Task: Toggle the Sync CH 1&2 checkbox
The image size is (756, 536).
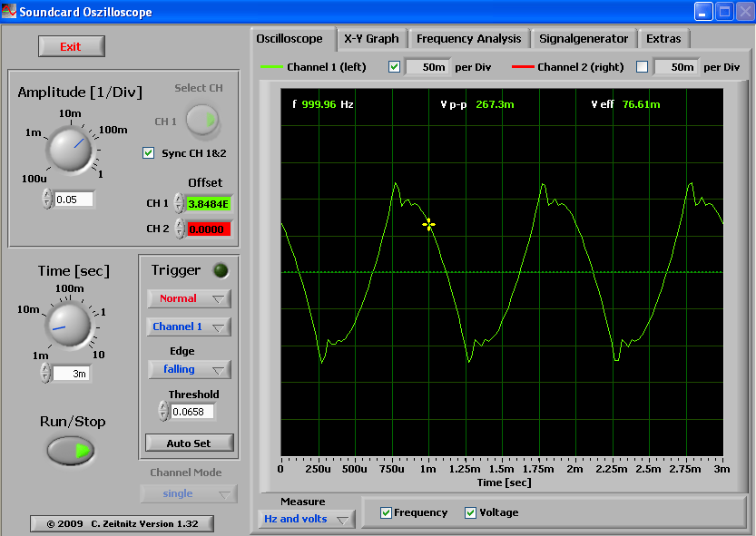Action: point(149,153)
